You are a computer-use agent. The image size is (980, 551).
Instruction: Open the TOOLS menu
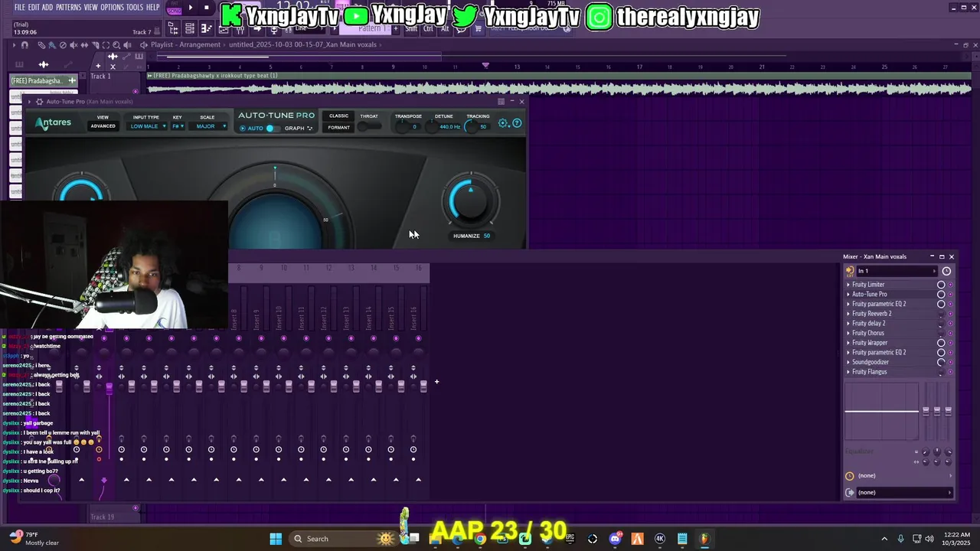(135, 7)
